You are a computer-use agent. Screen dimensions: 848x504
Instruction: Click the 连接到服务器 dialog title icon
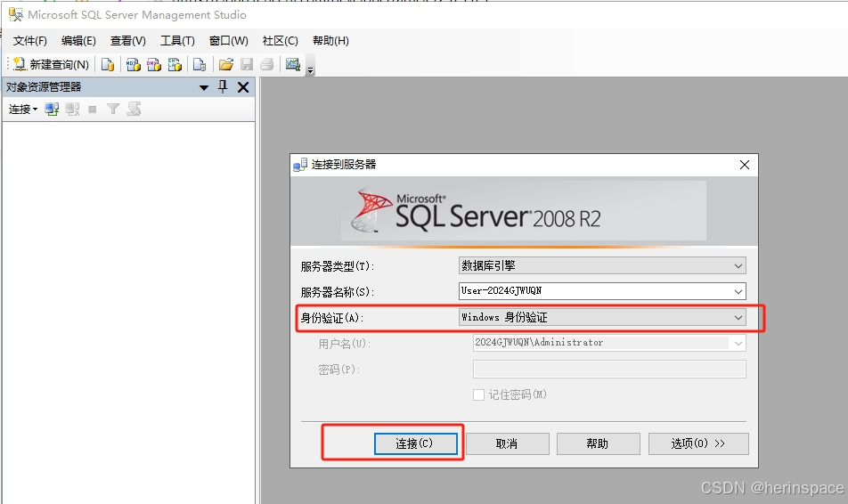[300, 165]
